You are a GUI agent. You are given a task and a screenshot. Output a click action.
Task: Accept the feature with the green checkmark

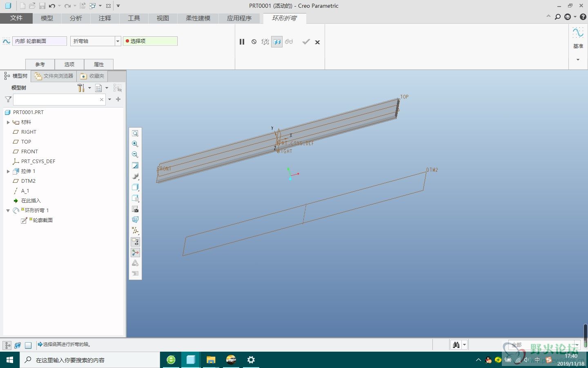306,42
